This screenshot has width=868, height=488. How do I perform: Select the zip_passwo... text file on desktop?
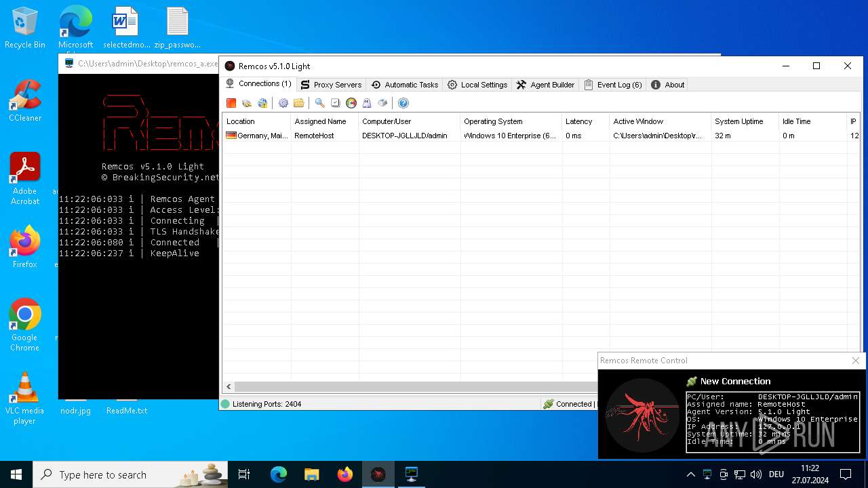[x=177, y=28]
